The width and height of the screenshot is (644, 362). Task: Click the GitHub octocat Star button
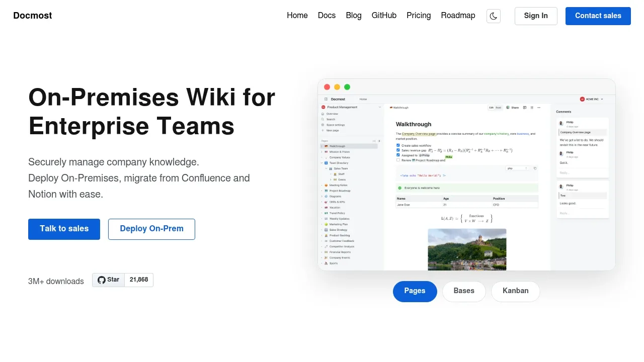coord(108,280)
